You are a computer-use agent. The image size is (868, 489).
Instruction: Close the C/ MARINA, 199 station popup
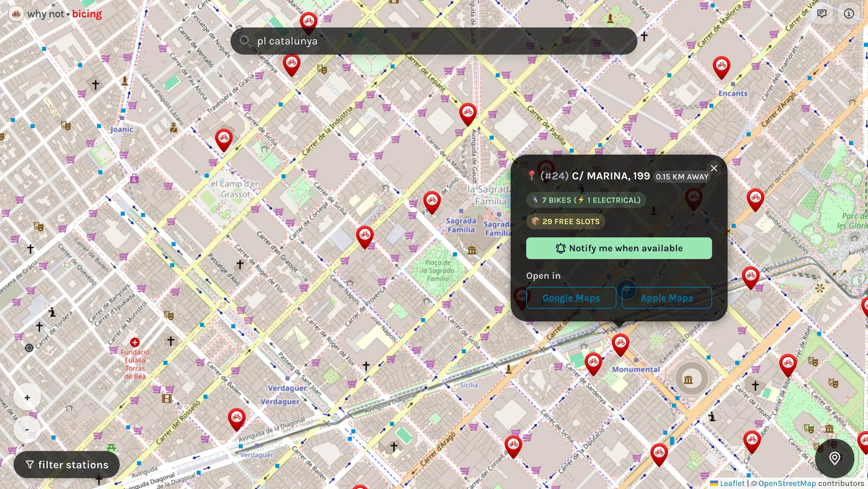click(714, 168)
